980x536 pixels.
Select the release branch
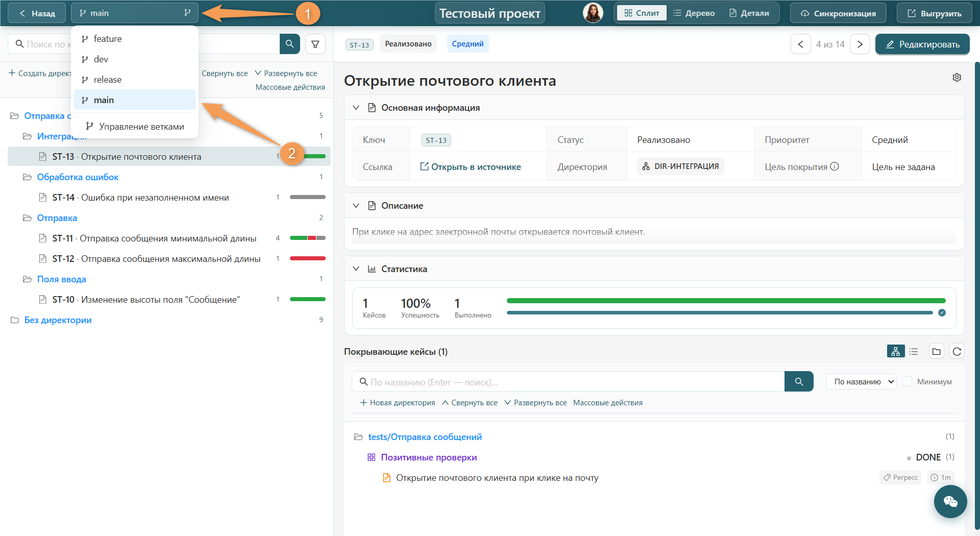135,80
